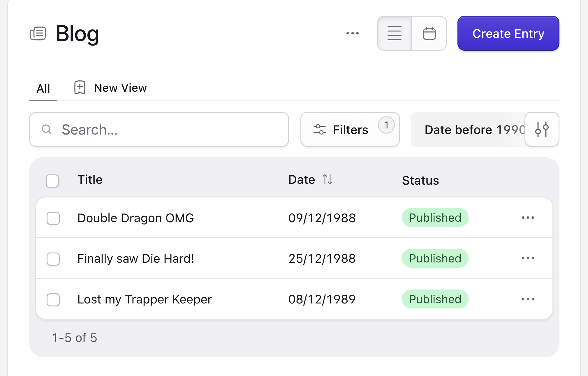The height and width of the screenshot is (376, 588).
Task: Open actions menu for Lost my Trapper Keeper
Action: (528, 299)
